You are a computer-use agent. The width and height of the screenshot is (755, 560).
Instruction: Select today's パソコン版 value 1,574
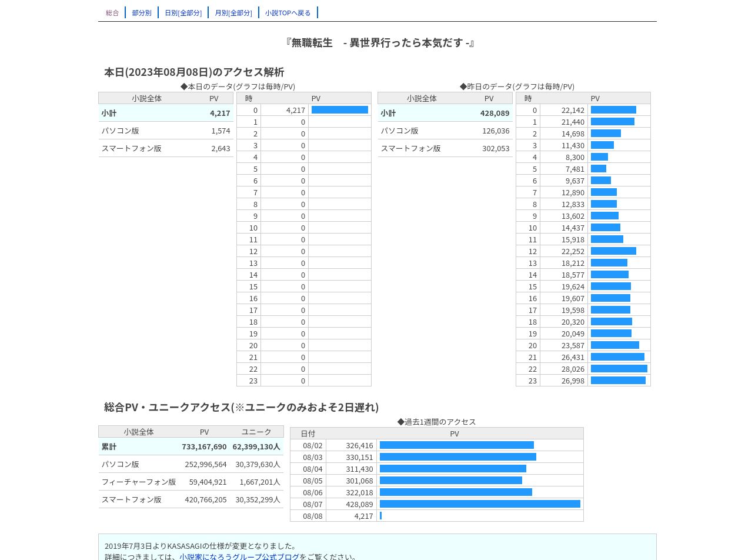tap(221, 131)
